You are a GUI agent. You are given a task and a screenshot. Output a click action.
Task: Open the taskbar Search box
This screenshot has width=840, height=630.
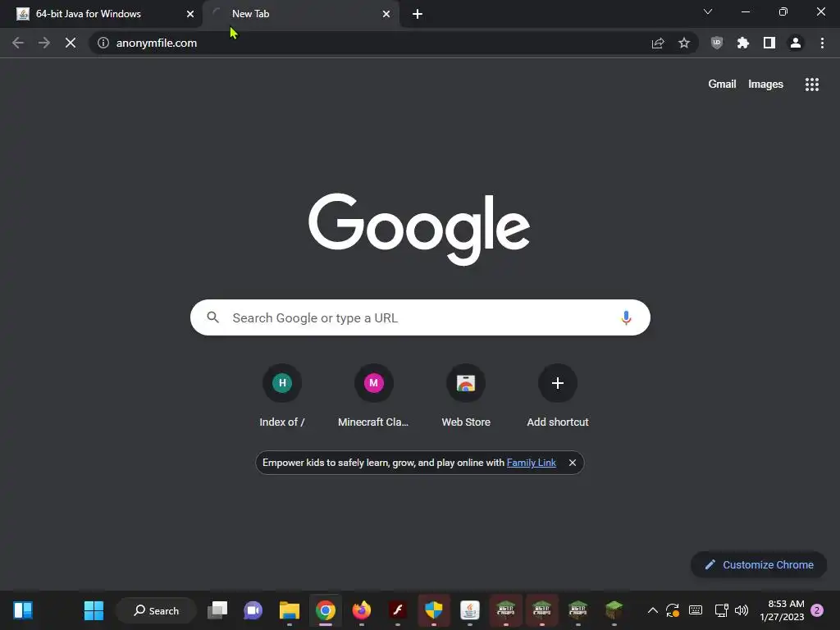click(x=157, y=610)
